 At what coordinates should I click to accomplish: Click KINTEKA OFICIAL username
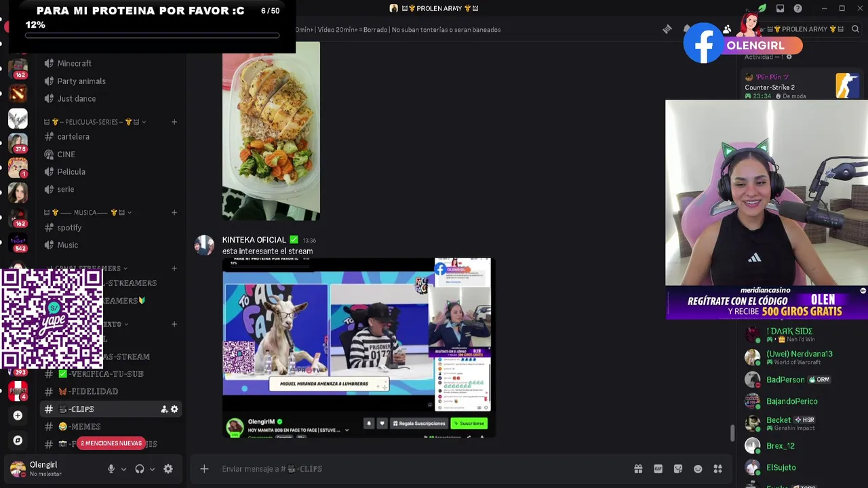[x=254, y=240]
